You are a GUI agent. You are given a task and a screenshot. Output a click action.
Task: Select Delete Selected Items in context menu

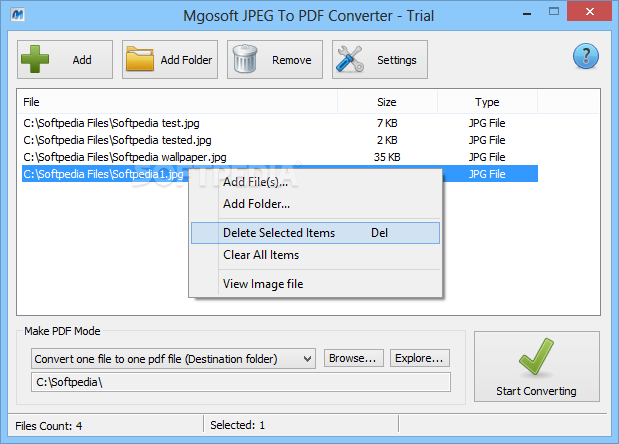pyautogui.click(x=315, y=233)
